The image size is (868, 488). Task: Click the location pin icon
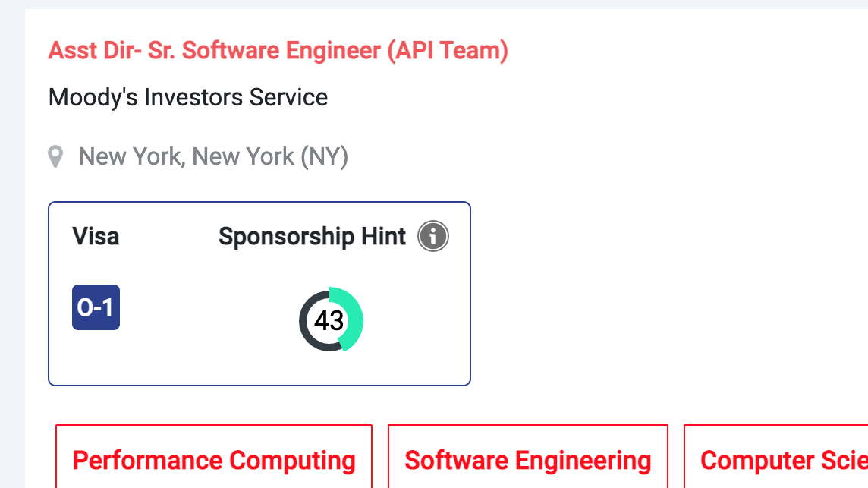tap(55, 156)
